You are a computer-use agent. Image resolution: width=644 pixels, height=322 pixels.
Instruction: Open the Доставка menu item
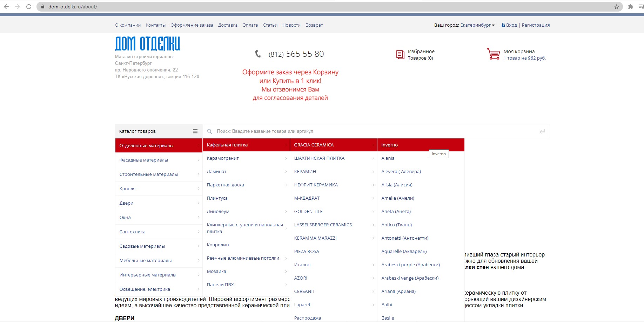click(x=228, y=25)
